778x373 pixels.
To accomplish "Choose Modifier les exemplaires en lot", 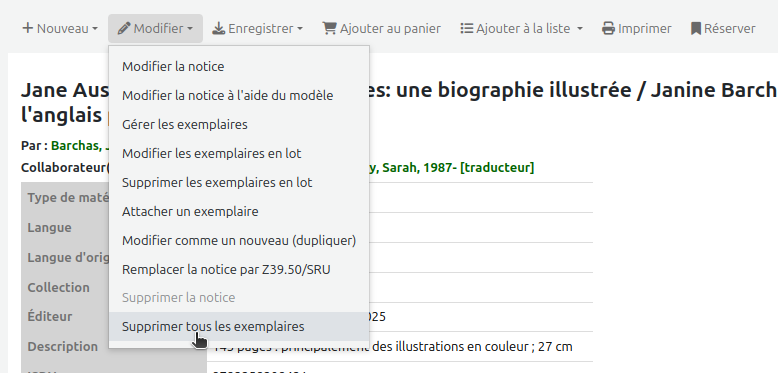I will [239, 153].
